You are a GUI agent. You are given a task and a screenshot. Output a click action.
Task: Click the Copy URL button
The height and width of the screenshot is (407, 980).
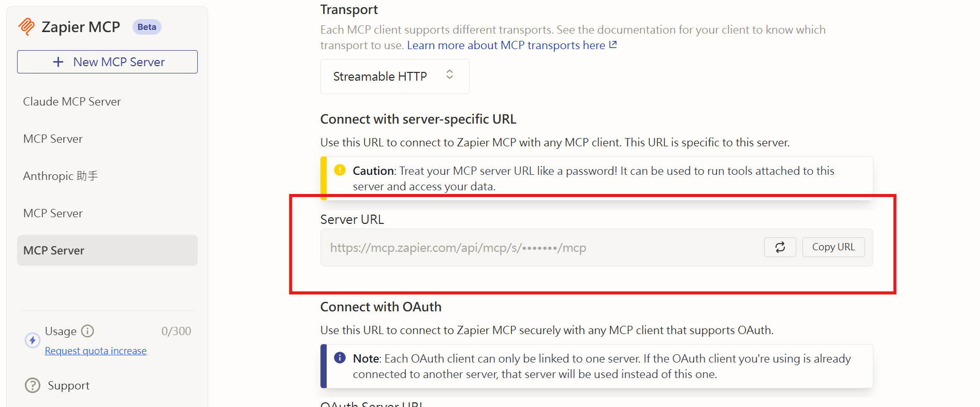[833, 247]
